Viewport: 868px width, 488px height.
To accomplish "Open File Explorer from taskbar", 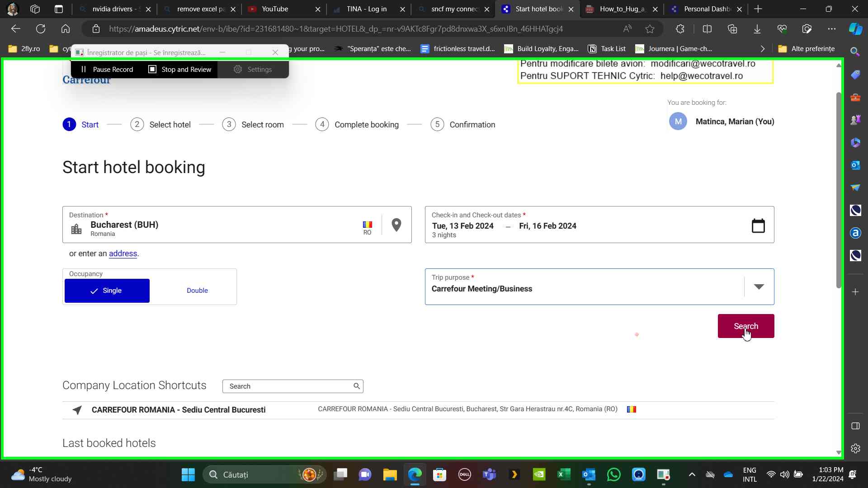I will 390,474.
